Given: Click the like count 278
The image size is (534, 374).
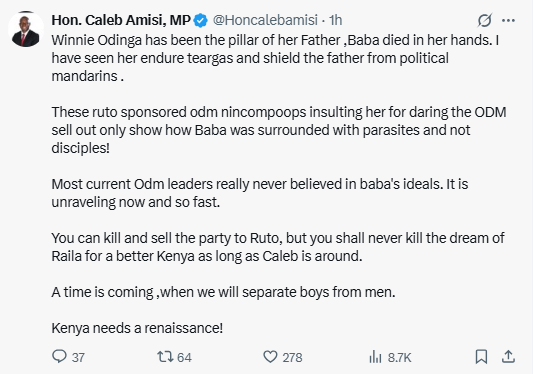Looking at the screenshot, I should point(292,358).
